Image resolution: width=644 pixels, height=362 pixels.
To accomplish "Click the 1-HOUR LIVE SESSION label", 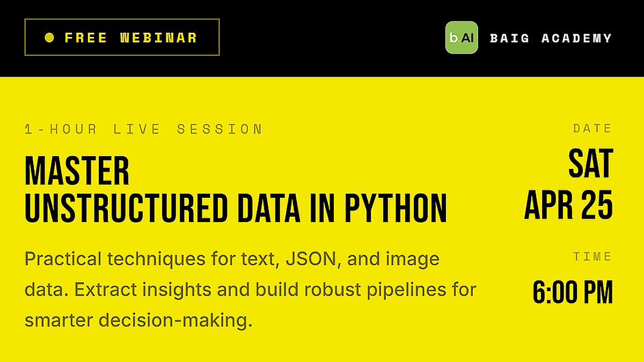I will click(x=144, y=129).
